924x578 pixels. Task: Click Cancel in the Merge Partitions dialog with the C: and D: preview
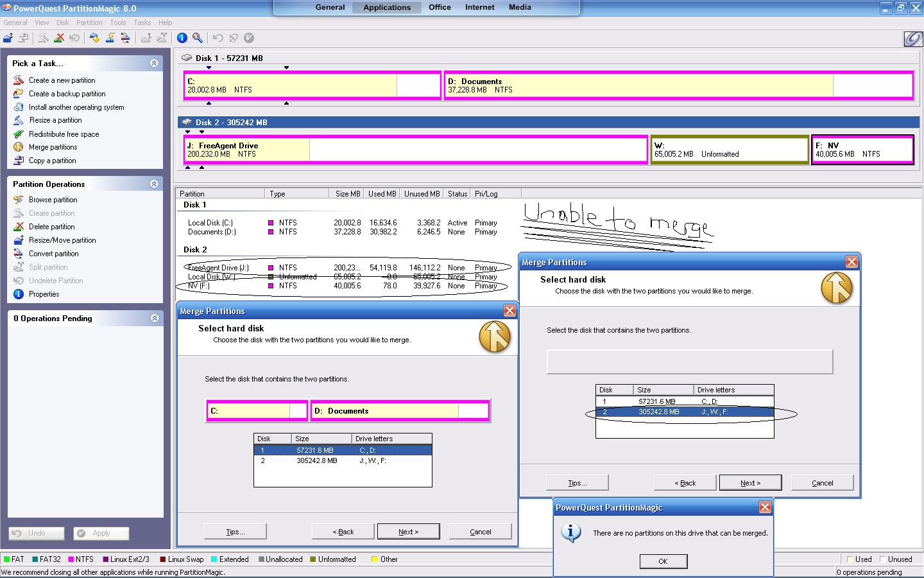[481, 531]
